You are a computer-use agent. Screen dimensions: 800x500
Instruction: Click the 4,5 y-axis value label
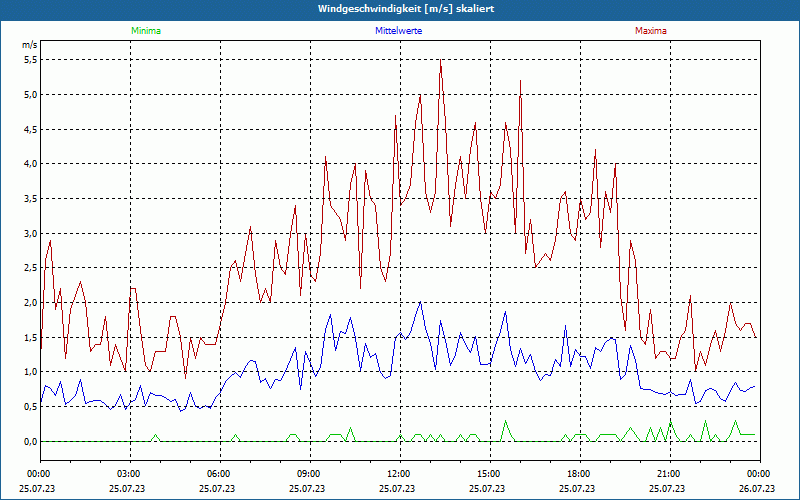pos(30,129)
